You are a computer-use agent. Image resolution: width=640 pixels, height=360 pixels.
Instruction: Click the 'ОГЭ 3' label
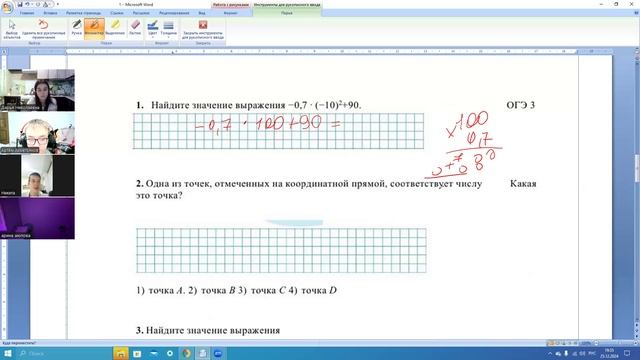[x=520, y=105]
